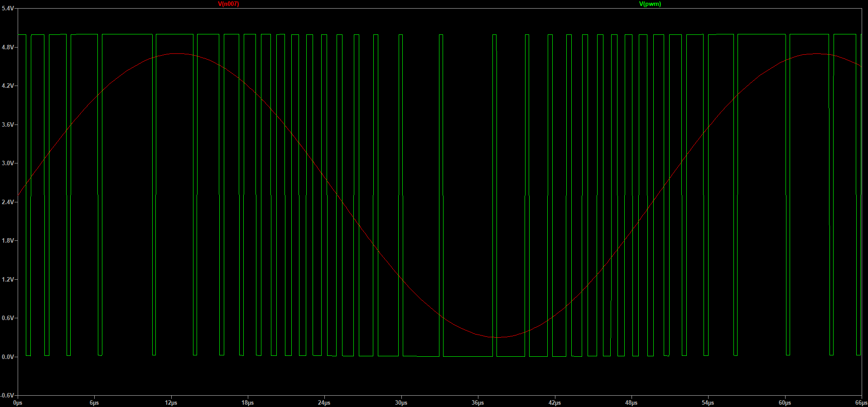Click the 2.4V vertical axis label
The image size is (868, 407).
tap(8, 202)
